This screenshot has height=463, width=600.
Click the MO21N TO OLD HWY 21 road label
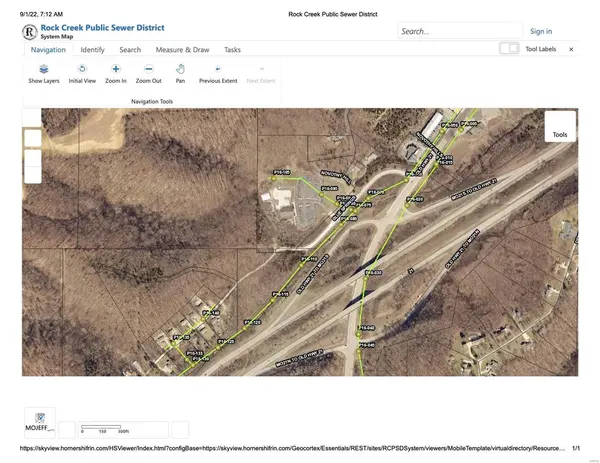pos(300,358)
